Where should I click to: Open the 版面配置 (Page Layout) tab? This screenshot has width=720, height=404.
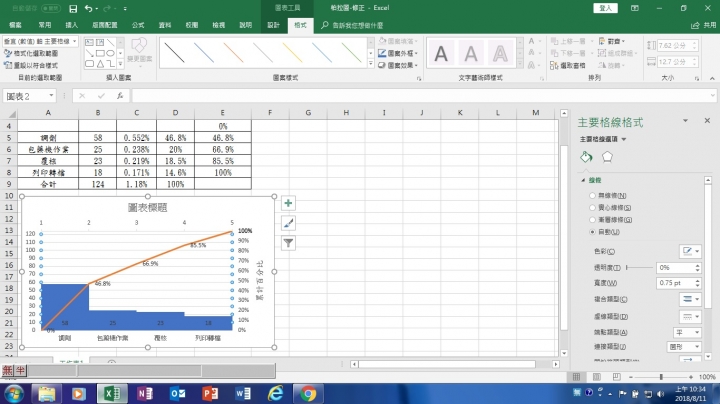point(105,25)
